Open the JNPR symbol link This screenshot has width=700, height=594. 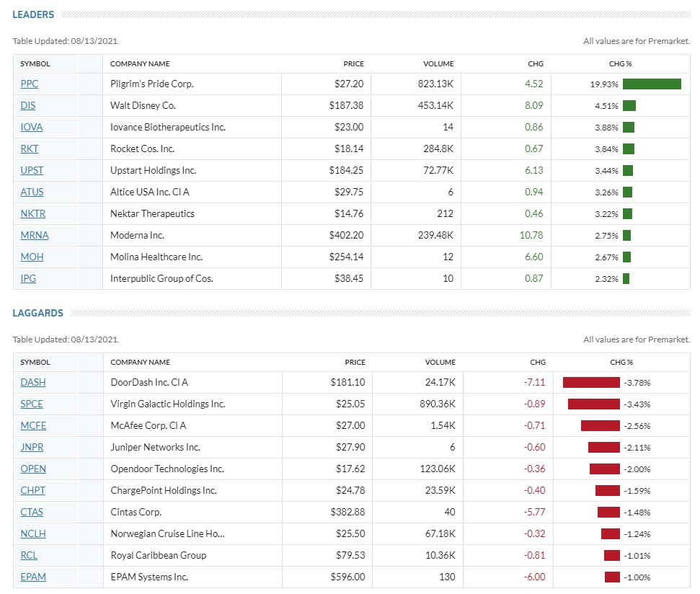pos(32,447)
